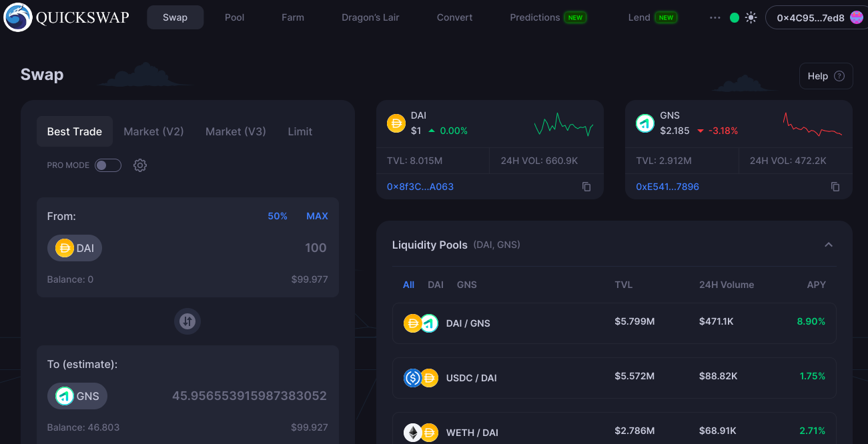The height and width of the screenshot is (444, 868).
Task: Click the To estimate amount field
Action: click(250, 396)
